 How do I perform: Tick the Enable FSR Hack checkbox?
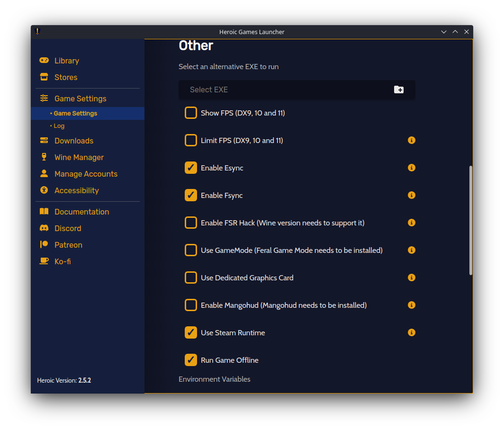(x=190, y=223)
